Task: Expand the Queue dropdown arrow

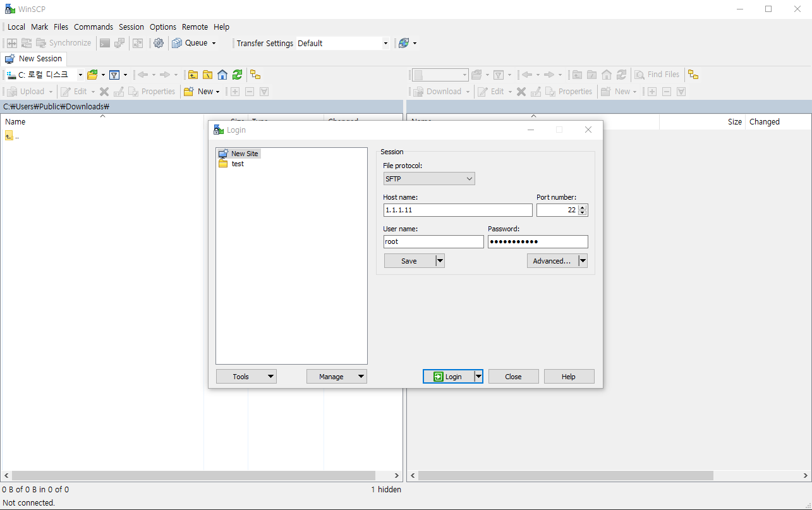Action: point(214,43)
